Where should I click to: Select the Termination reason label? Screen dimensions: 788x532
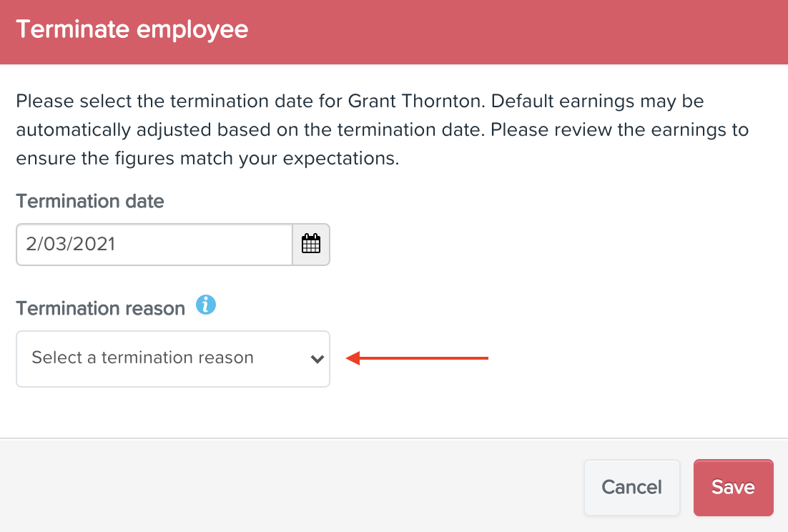pyautogui.click(x=101, y=308)
